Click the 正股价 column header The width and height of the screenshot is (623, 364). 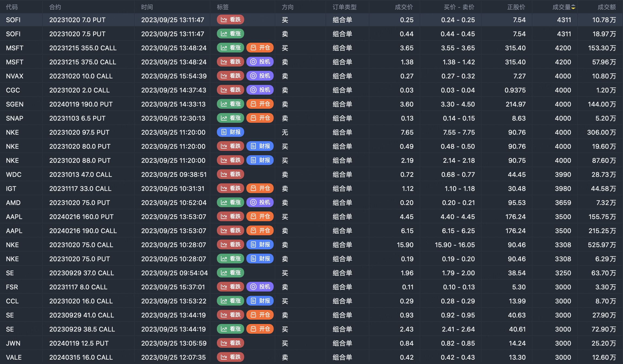tap(516, 7)
